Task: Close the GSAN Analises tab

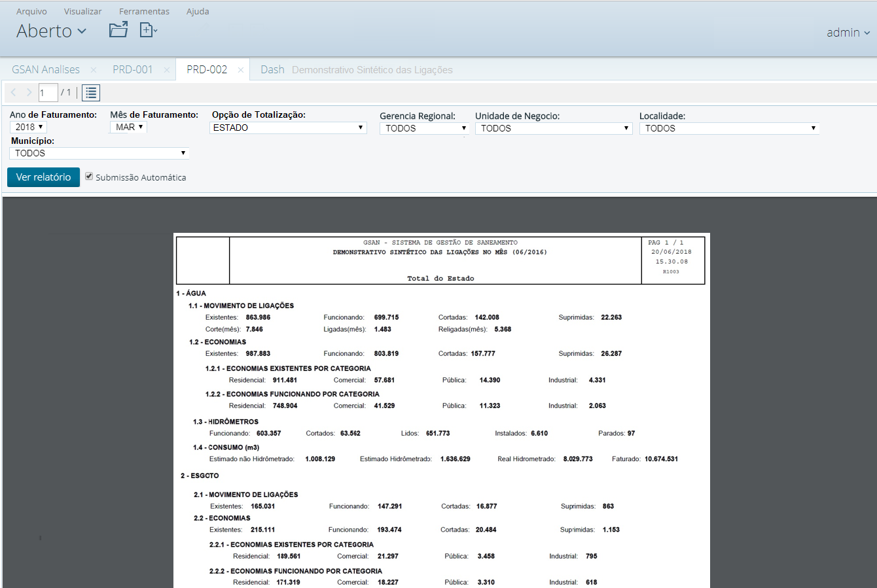Action: click(x=93, y=69)
